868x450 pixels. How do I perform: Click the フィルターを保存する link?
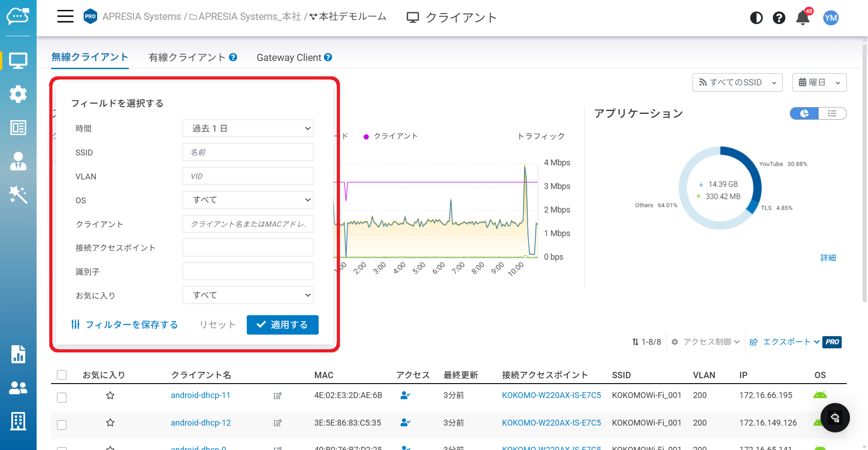pos(125,325)
